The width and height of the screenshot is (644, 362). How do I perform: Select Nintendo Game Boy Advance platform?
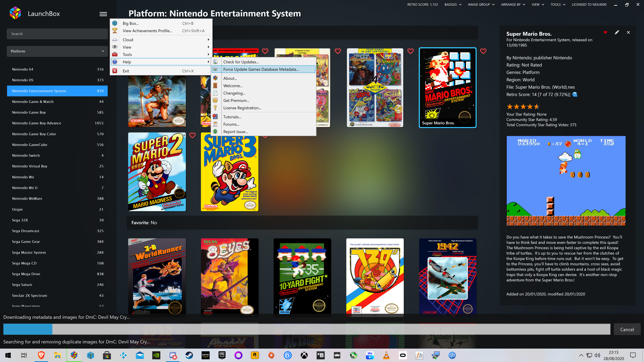pos(57,123)
